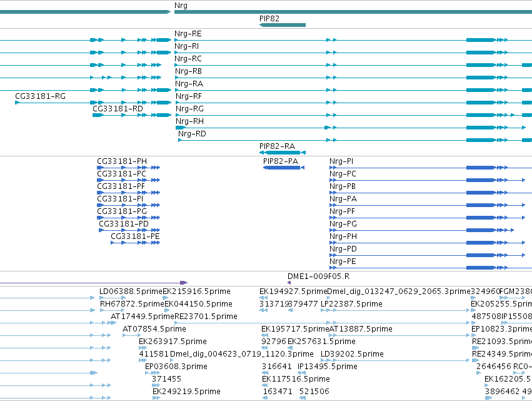Click the 371455 EST label
This screenshot has height=401, width=532.
click(x=166, y=379)
